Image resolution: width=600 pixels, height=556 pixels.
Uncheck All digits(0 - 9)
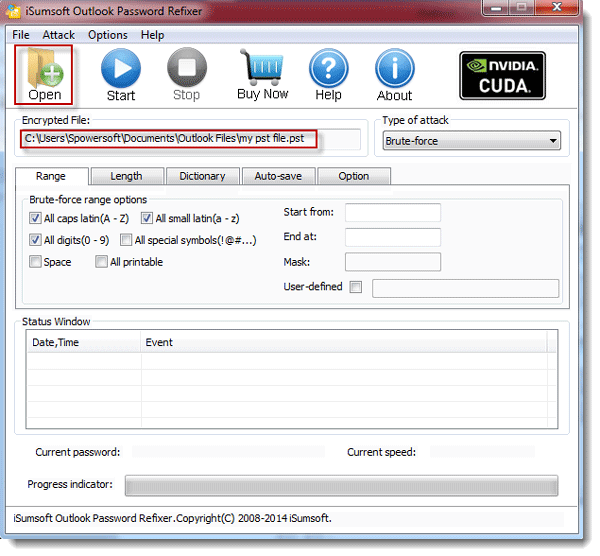pyautogui.click(x=35, y=240)
